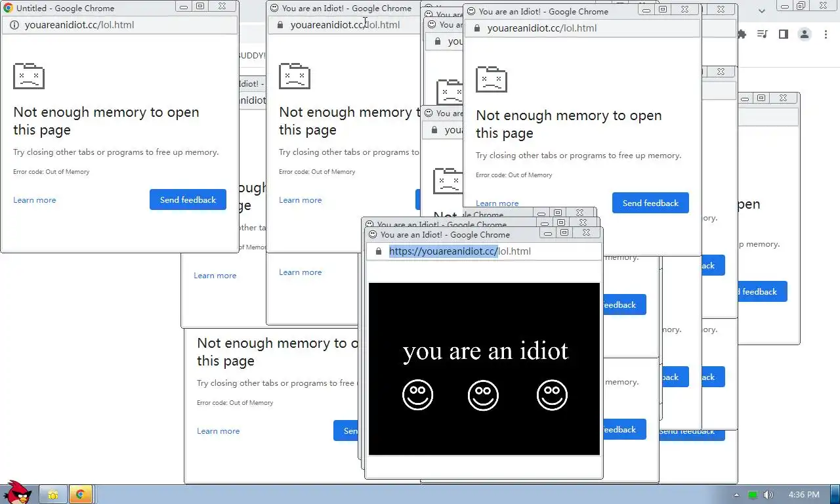Screen dimensions: 840x504
Task: Click highlighted URL in black popup address bar
Action: coord(444,251)
